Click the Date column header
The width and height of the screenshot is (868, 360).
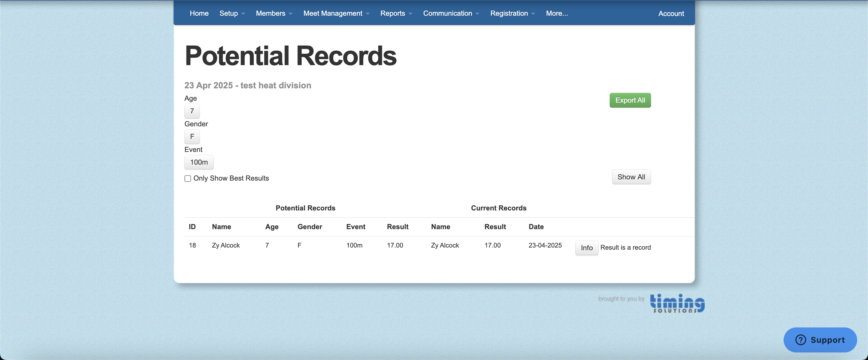(536, 227)
